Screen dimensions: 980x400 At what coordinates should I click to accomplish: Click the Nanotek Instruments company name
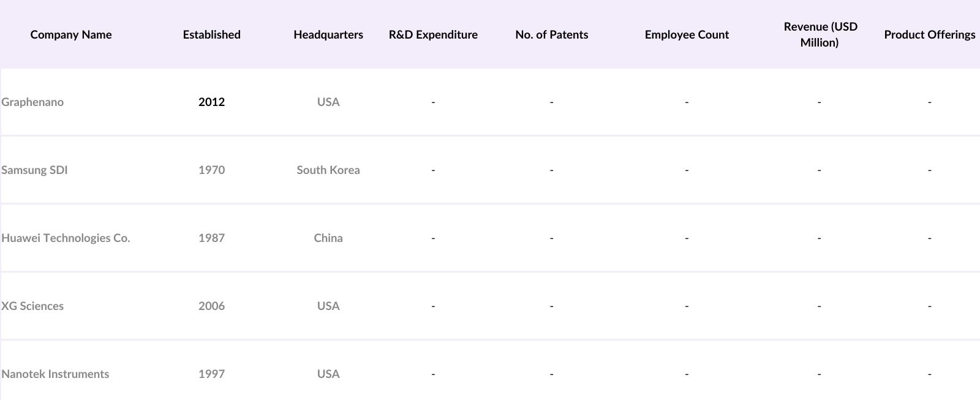click(x=55, y=374)
